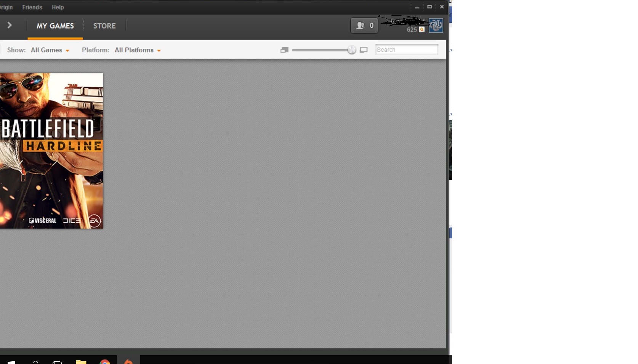Click the game tile size slider handle
Image resolution: width=638 pixels, height=364 pixels.
[352, 50]
